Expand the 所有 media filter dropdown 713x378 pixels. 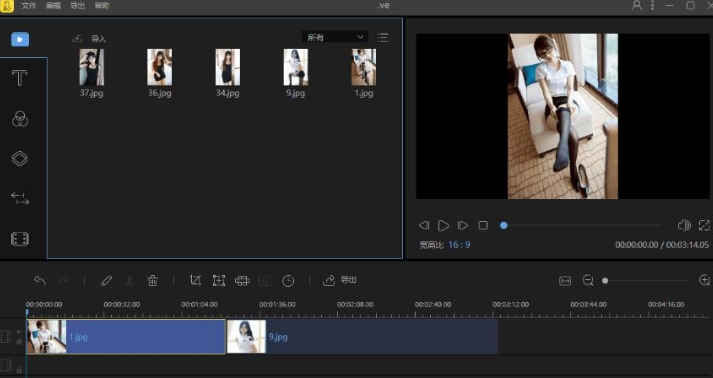(x=335, y=37)
